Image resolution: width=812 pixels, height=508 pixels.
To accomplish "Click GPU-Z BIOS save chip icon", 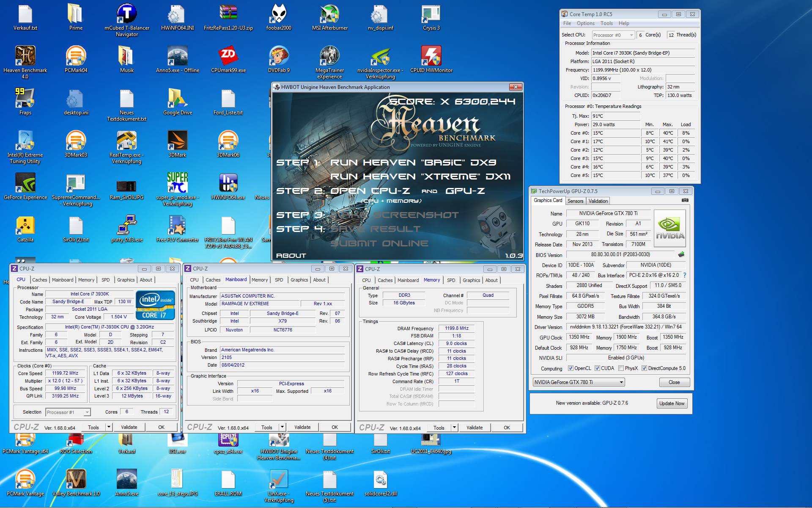I will coord(681,254).
